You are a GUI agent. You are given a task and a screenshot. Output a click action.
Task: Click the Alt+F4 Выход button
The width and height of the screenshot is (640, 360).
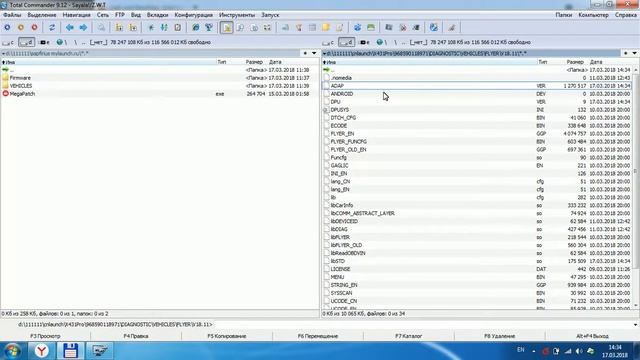point(592,336)
